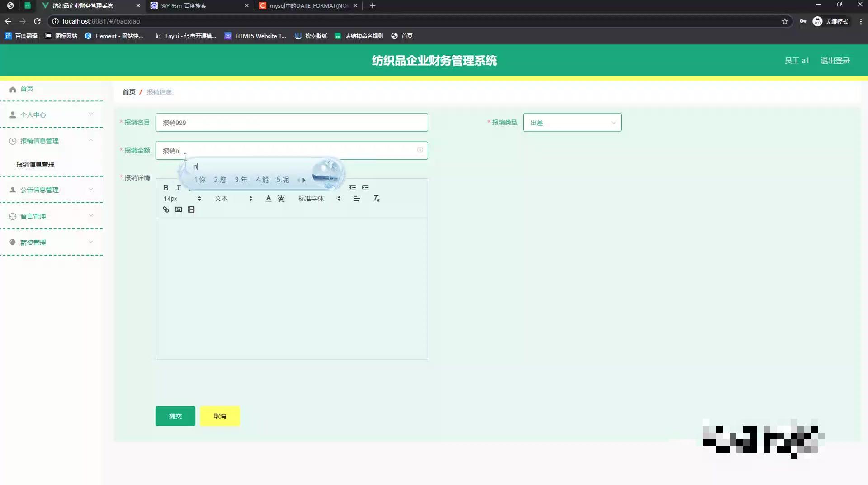Open the 报销信息管理 submenu item
Image resolution: width=868 pixels, height=485 pixels.
(35, 165)
